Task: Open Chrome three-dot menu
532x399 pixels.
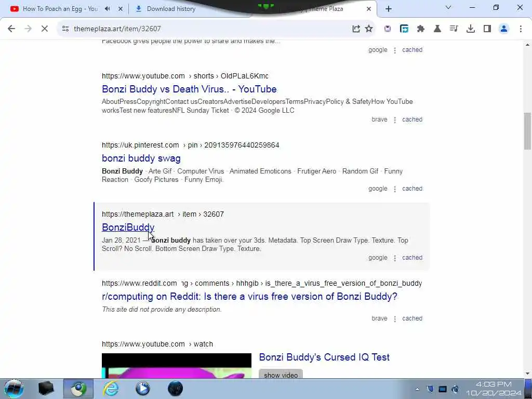Action: tap(521, 29)
